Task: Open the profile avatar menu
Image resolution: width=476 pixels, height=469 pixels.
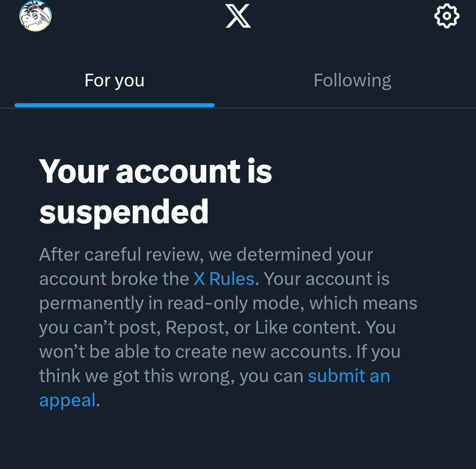Action: [x=35, y=16]
